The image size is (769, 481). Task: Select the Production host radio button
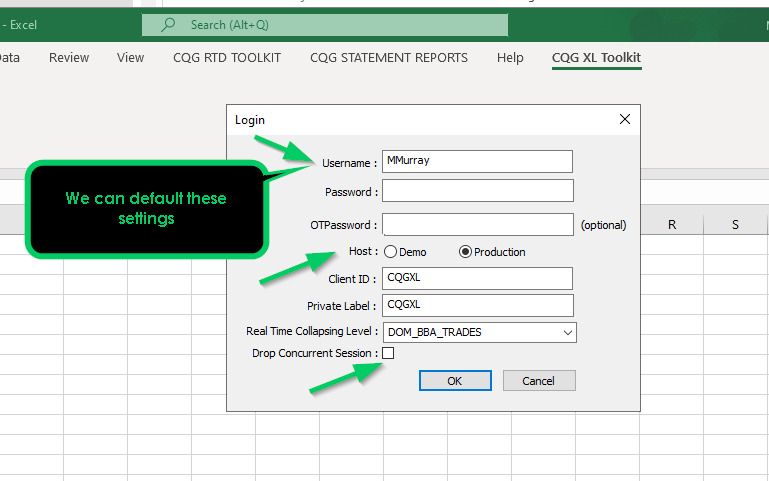(x=465, y=252)
